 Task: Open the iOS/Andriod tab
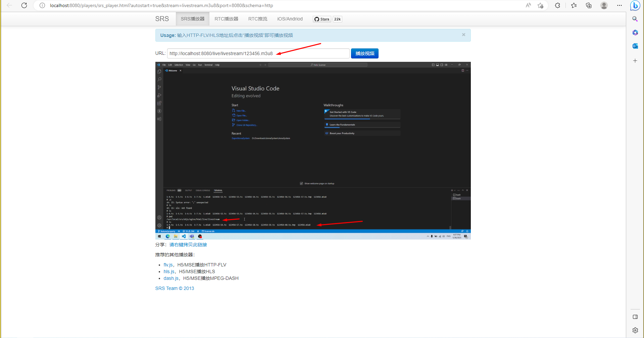coord(290,19)
